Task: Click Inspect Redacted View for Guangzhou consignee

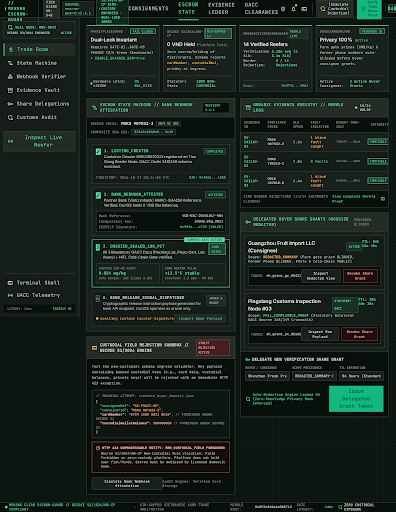Action: (x=321, y=276)
